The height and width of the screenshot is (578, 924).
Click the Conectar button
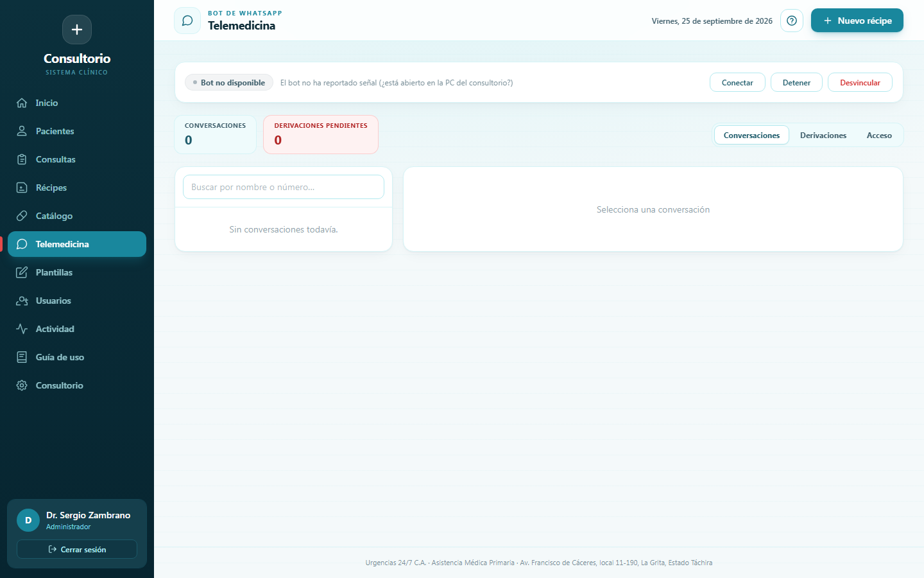pyautogui.click(x=737, y=82)
